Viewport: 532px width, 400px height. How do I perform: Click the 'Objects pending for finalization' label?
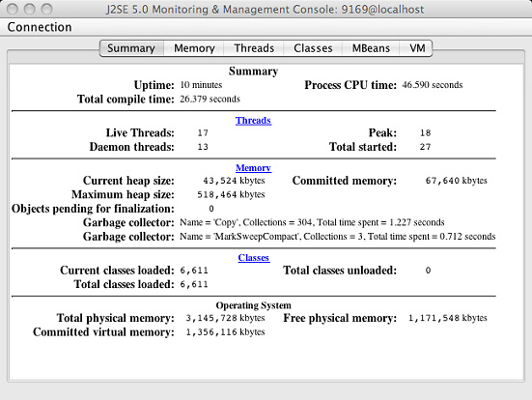[93, 209]
